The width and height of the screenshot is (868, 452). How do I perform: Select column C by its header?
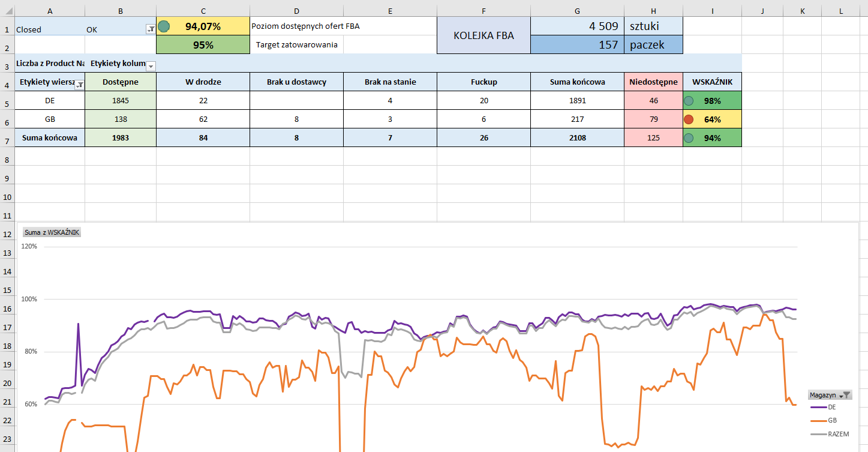point(203,11)
